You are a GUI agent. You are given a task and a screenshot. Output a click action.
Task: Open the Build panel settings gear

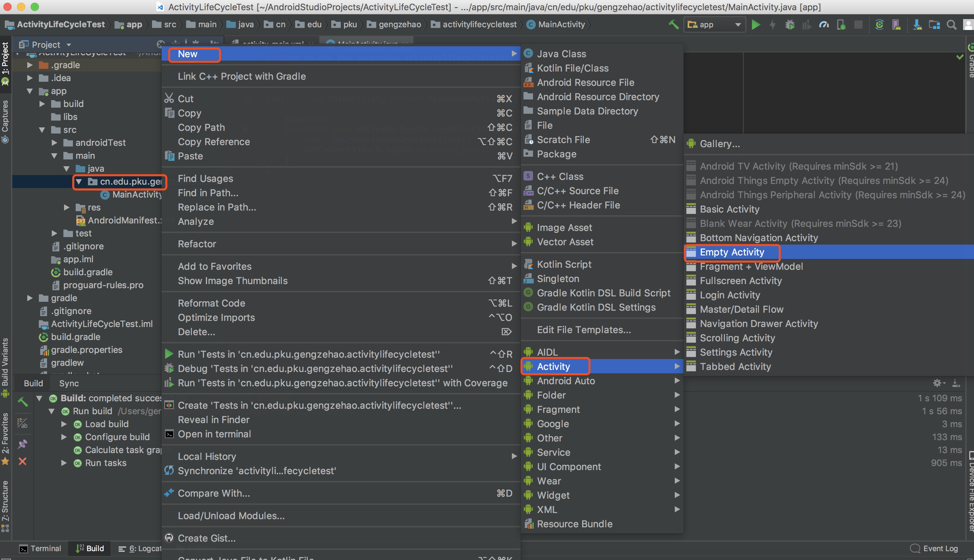938,383
